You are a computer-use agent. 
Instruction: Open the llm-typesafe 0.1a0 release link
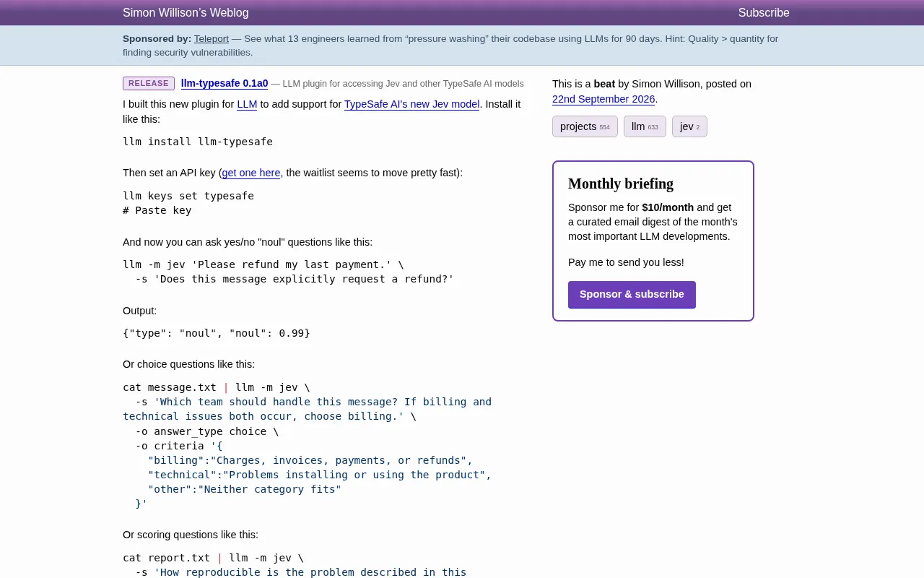pyautogui.click(x=225, y=83)
